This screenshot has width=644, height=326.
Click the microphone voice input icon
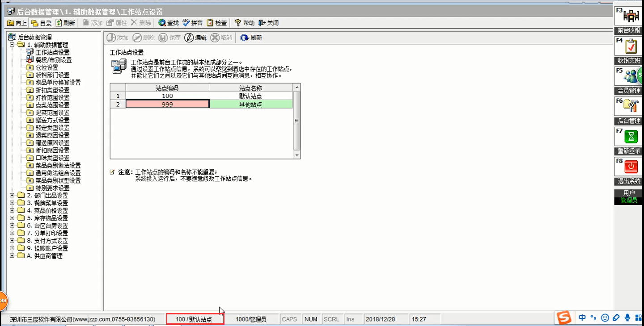click(x=627, y=318)
